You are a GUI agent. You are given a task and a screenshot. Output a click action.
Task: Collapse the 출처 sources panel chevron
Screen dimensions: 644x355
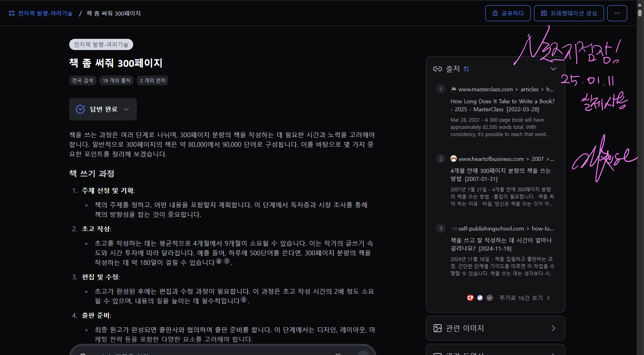(554, 69)
